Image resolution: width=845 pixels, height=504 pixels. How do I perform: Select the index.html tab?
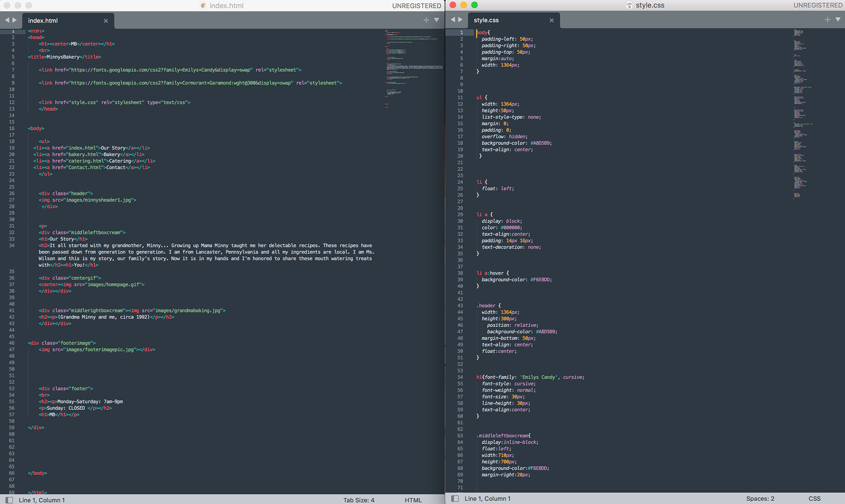click(x=68, y=21)
